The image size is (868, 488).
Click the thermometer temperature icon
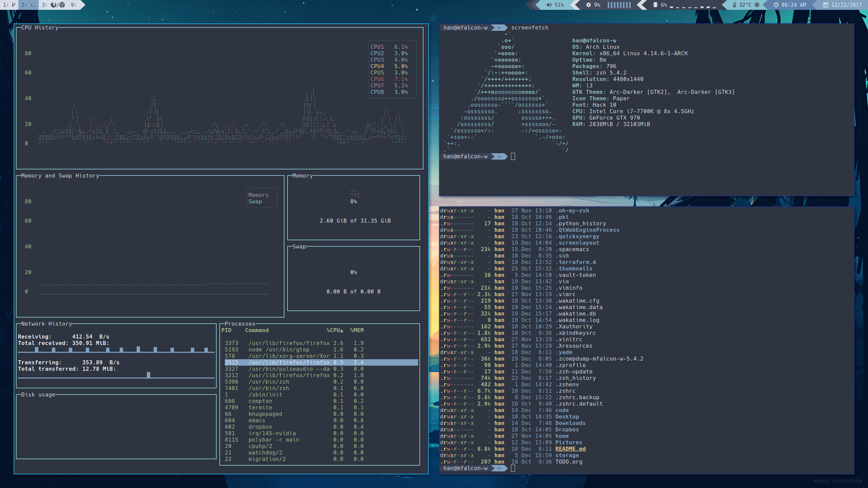(734, 5)
